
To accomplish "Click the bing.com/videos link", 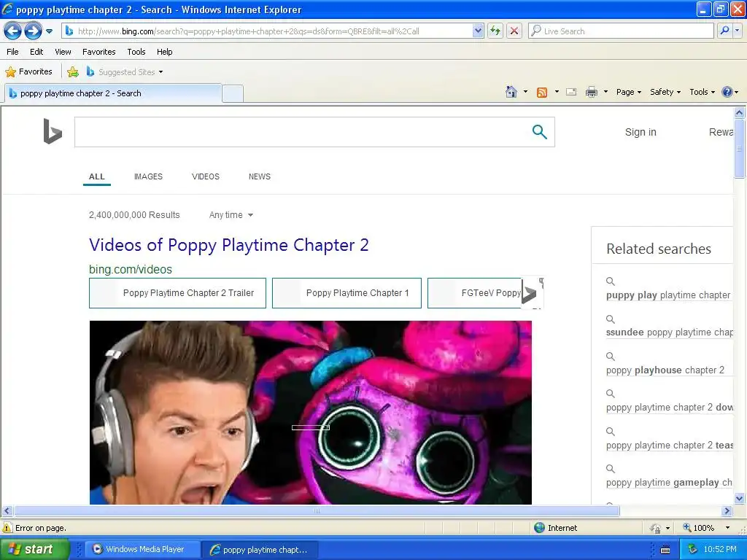I will pos(130,269).
